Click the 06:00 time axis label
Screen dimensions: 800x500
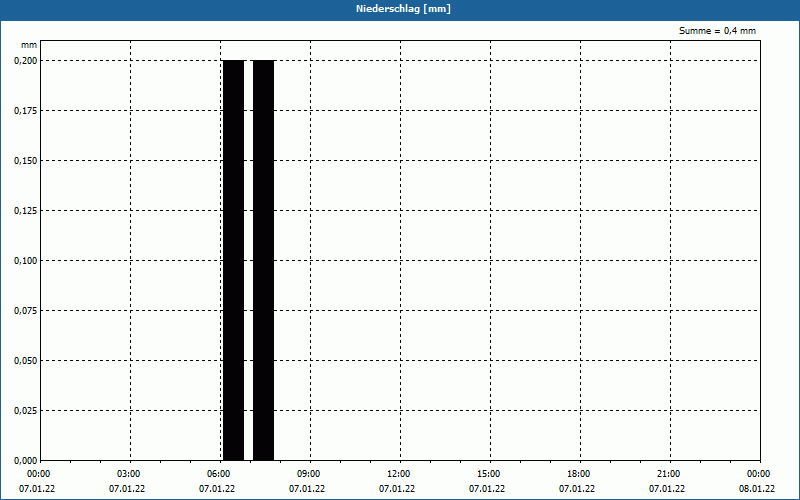[219, 474]
